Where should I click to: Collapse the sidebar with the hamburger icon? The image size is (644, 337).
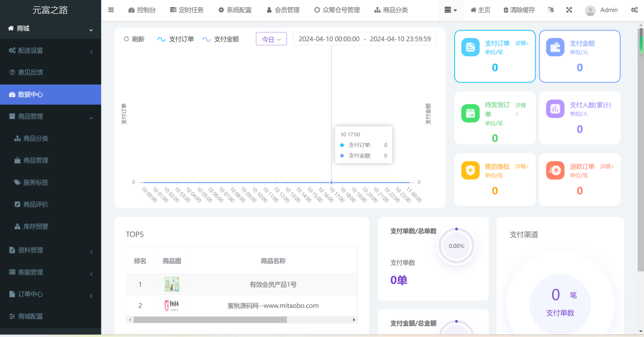tap(111, 10)
